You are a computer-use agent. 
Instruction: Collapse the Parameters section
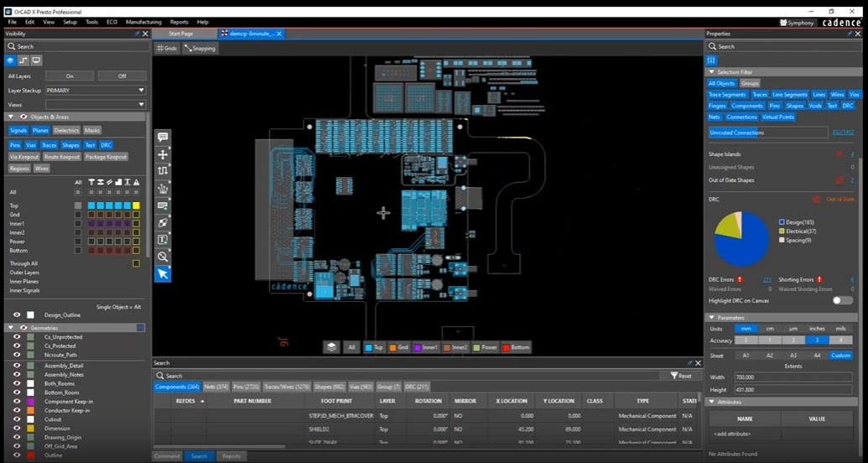point(711,318)
